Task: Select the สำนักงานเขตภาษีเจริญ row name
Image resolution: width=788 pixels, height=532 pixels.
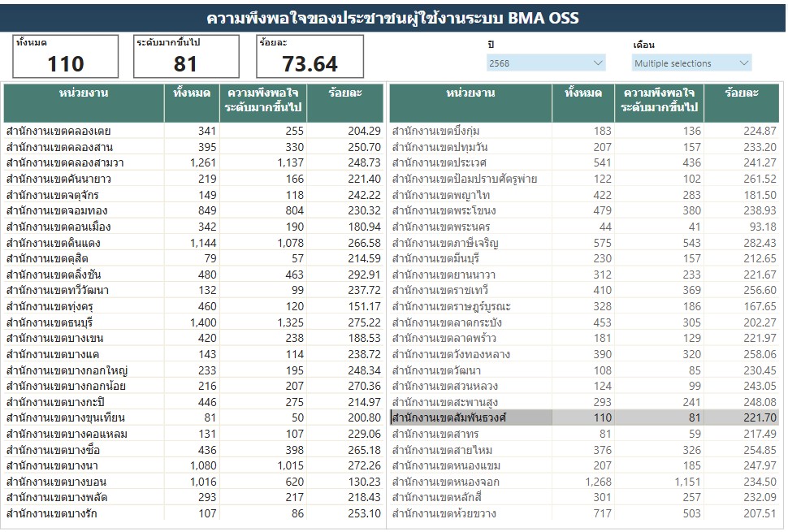Action: [x=445, y=243]
